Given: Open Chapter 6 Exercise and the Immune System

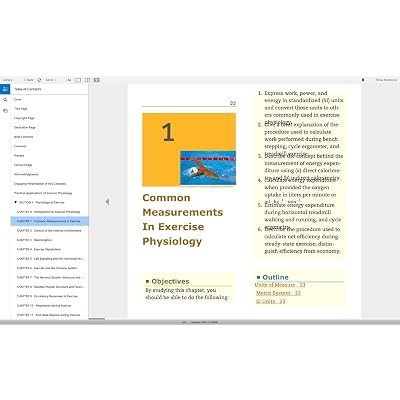Looking at the screenshot, I should 47,268.
